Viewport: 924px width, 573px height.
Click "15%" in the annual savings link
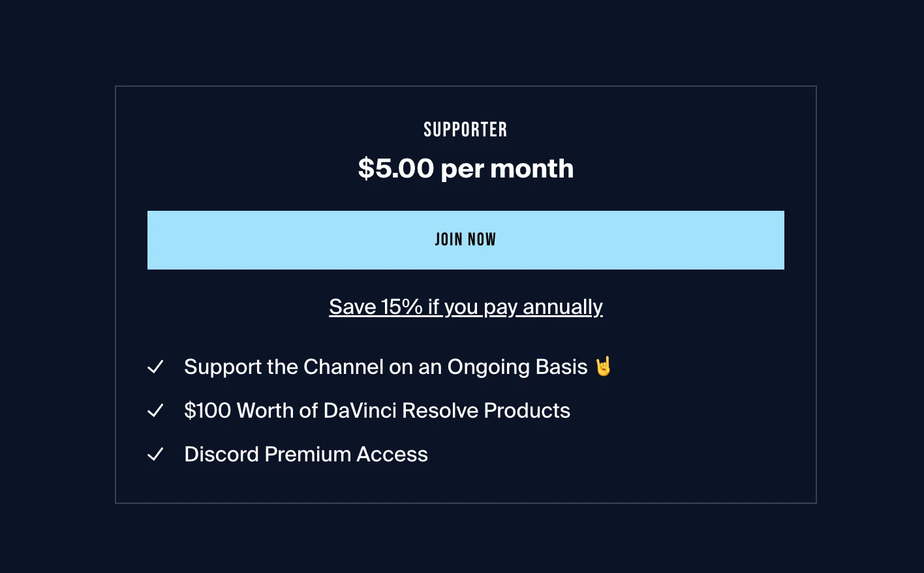(x=401, y=307)
